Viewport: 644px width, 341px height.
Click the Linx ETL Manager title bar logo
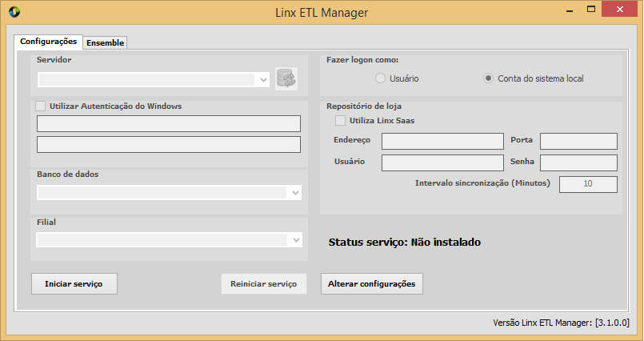pos(14,12)
